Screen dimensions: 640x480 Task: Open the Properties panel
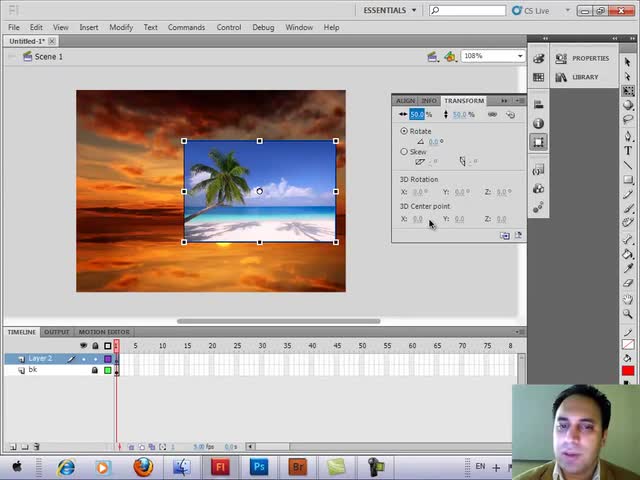(x=590, y=58)
